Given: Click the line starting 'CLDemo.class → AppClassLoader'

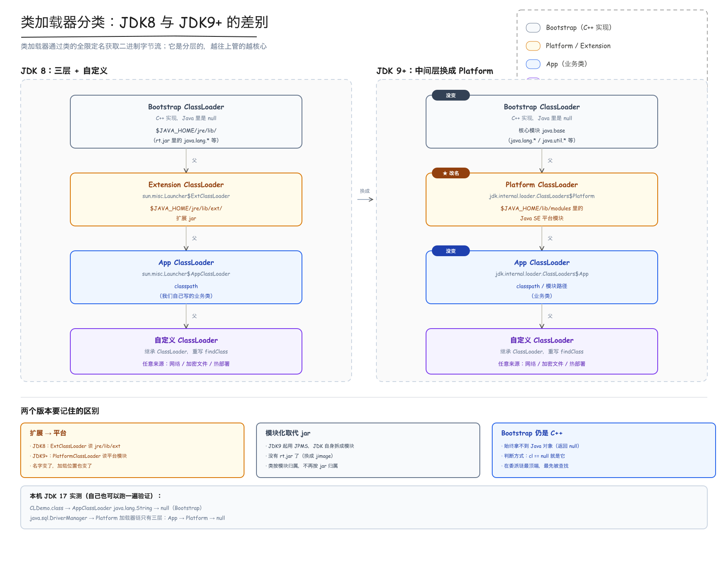Looking at the screenshot, I should (x=116, y=508).
